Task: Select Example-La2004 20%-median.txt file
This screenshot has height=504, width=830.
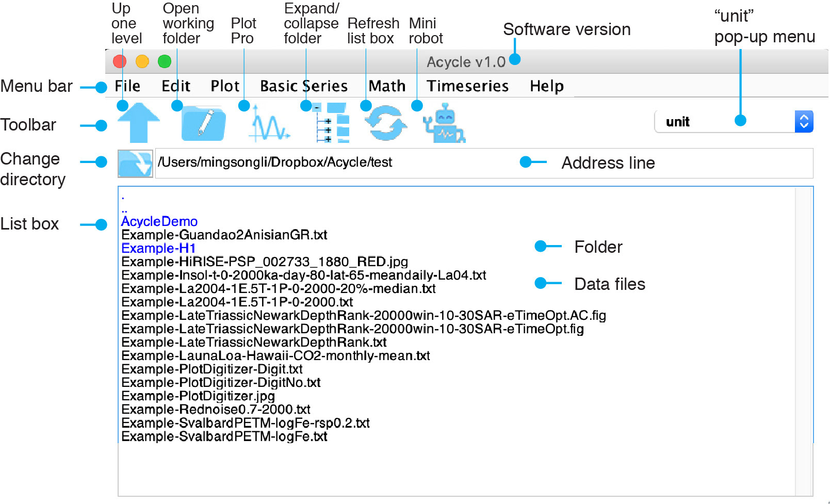Action: [x=279, y=288]
